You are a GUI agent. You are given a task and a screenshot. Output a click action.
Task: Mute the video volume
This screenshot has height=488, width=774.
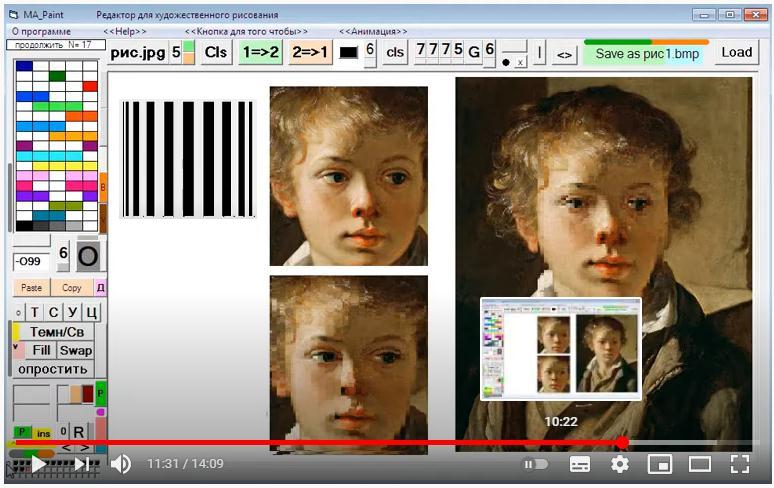click(120, 464)
